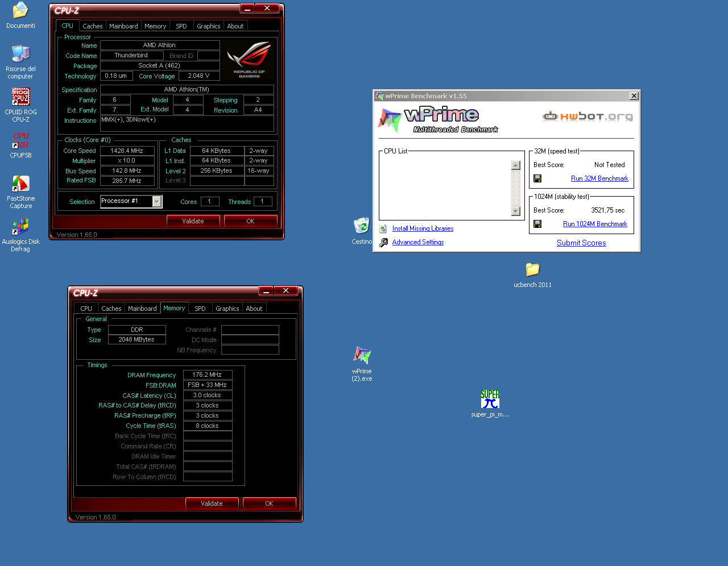Select SPD tab in upper CPU-Z window
This screenshot has width=728, height=566.
[x=181, y=26]
